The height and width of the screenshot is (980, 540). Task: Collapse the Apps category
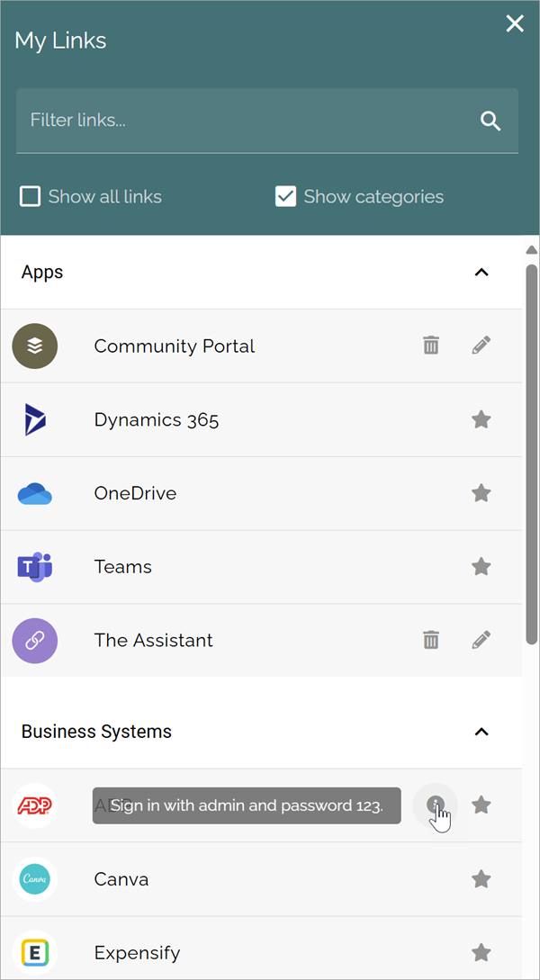(481, 273)
